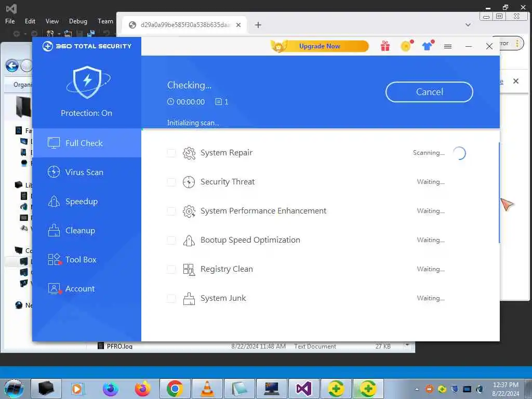Select Full Check in the sidebar
This screenshot has height=399, width=532.
point(87,143)
